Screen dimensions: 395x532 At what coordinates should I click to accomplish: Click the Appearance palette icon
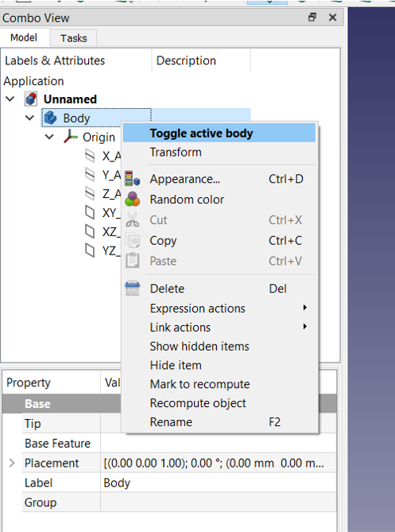click(x=132, y=179)
